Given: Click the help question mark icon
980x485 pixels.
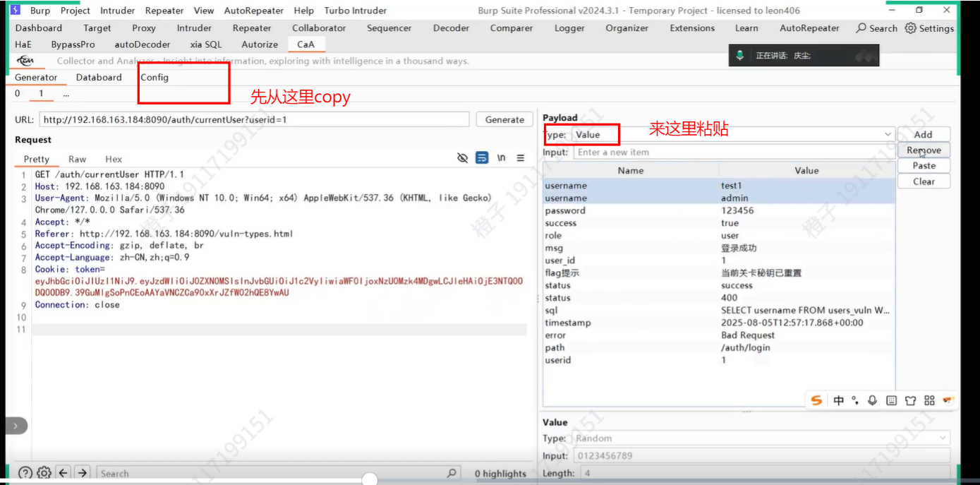Looking at the screenshot, I should pos(25,473).
